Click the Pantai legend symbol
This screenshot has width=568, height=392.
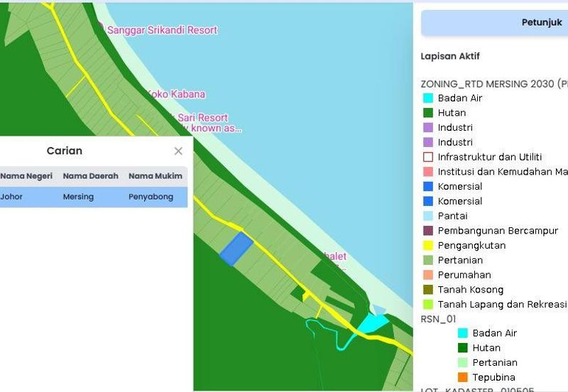click(x=427, y=216)
